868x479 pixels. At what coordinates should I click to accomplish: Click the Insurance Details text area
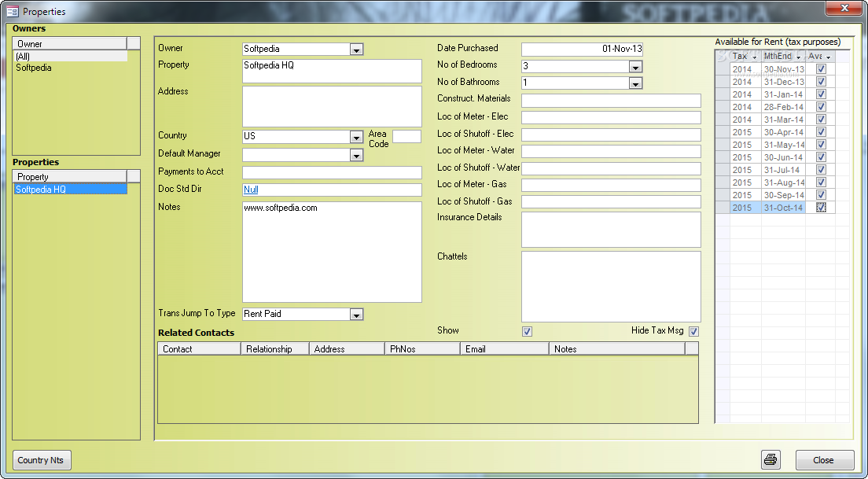tap(611, 230)
